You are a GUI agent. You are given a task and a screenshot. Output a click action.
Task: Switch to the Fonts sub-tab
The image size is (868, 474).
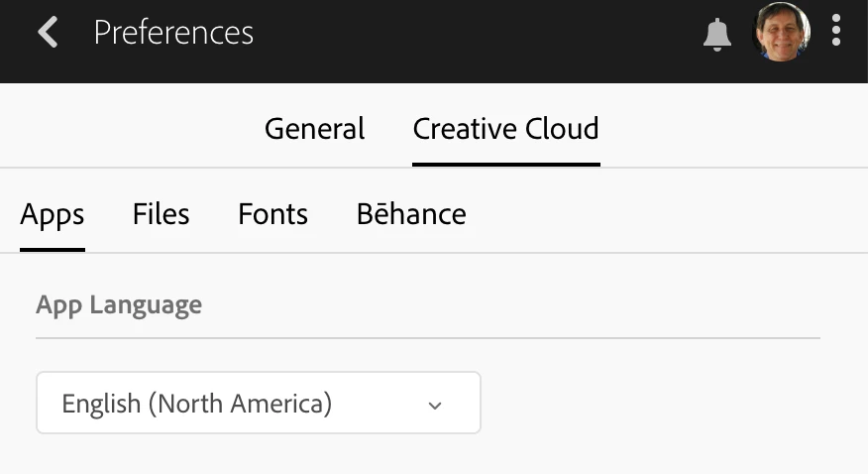tap(272, 214)
